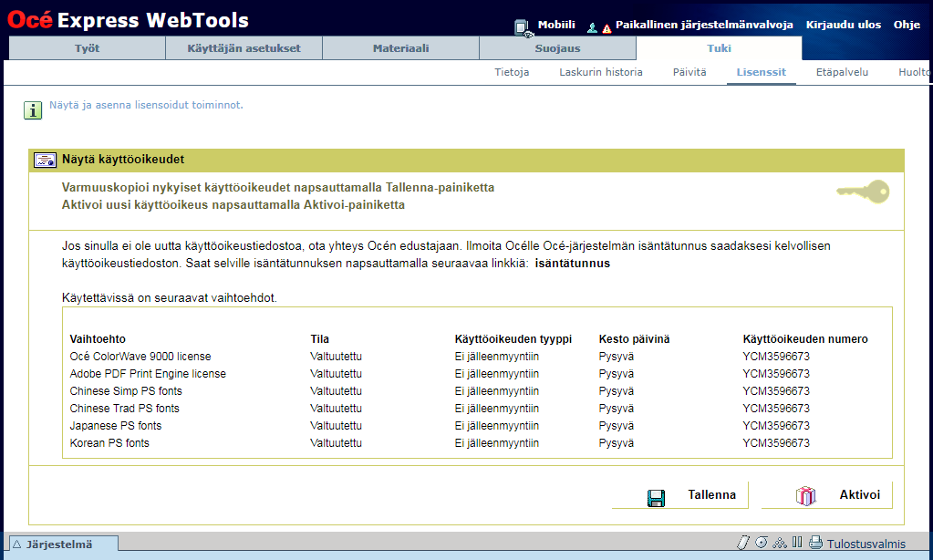This screenshot has width=933, height=560.
Task: Click the Varmuuskopioi nykyiset käyttöoikeudet instruction line
Action: point(278,188)
